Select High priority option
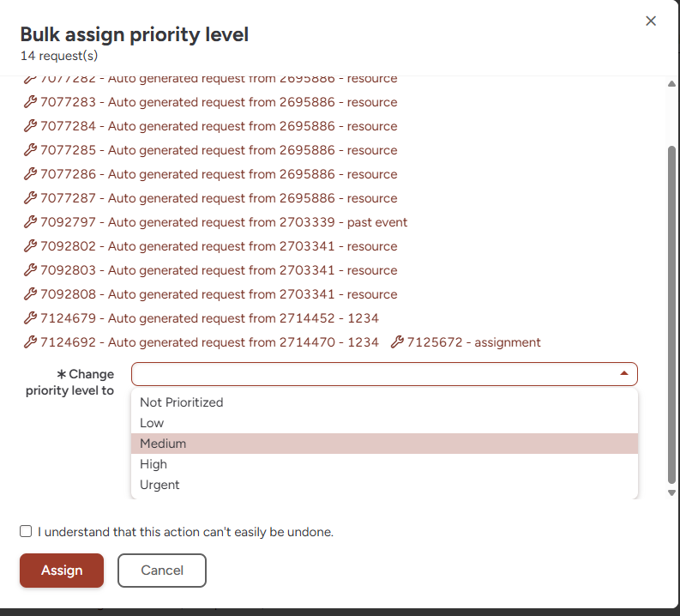 (x=153, y=464)
